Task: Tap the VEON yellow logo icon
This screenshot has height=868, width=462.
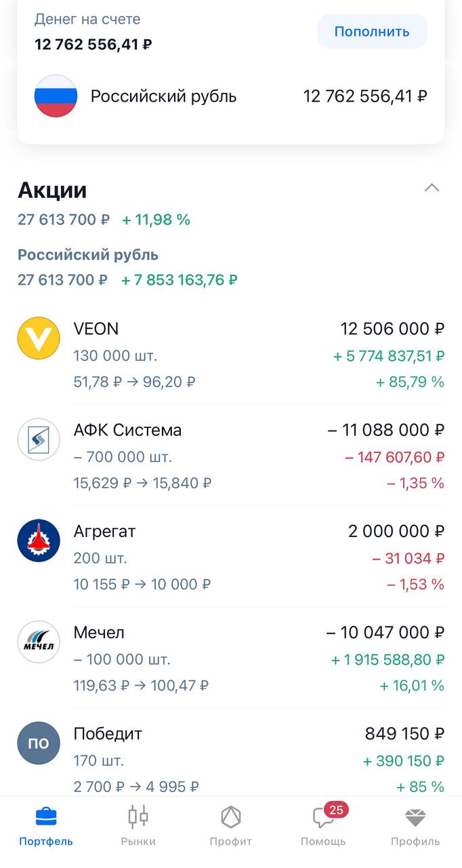Action: 39,338
